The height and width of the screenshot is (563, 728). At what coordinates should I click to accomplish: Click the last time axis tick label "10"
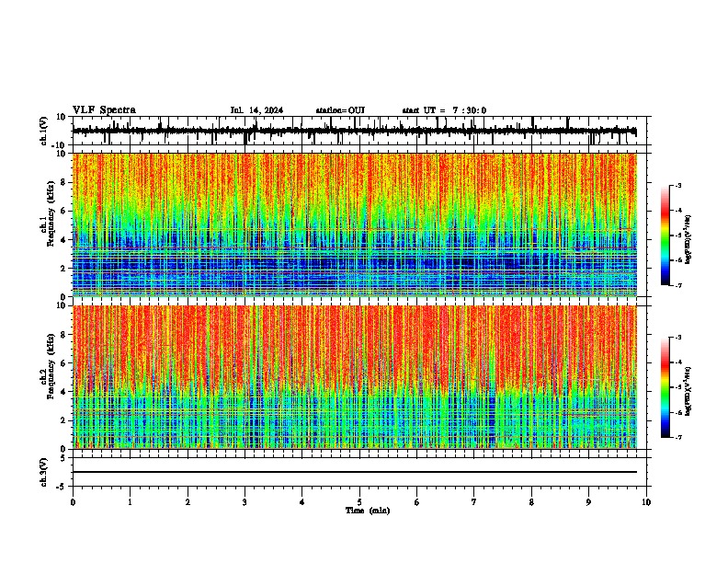point(646,502)
